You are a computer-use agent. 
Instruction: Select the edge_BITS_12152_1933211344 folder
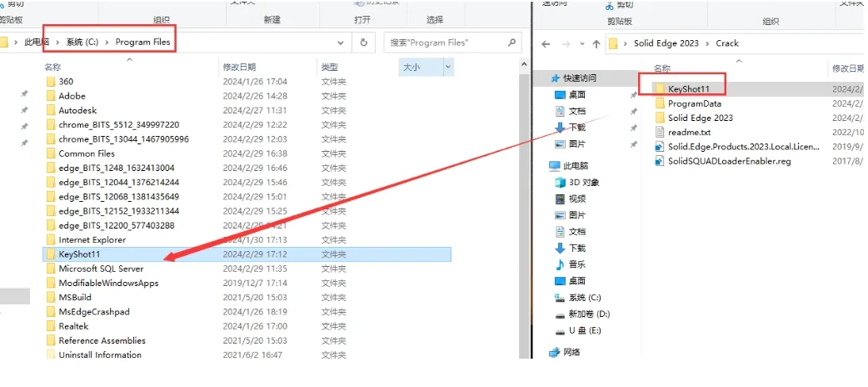248,211
